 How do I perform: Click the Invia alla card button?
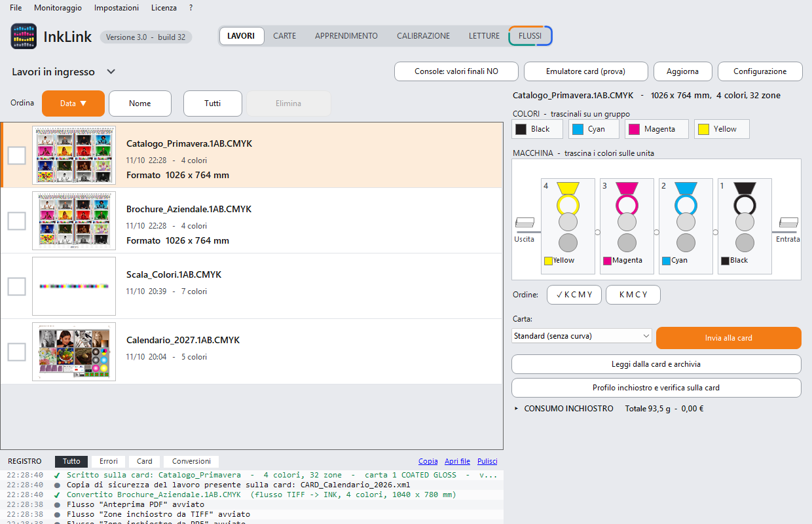(728, 338)
